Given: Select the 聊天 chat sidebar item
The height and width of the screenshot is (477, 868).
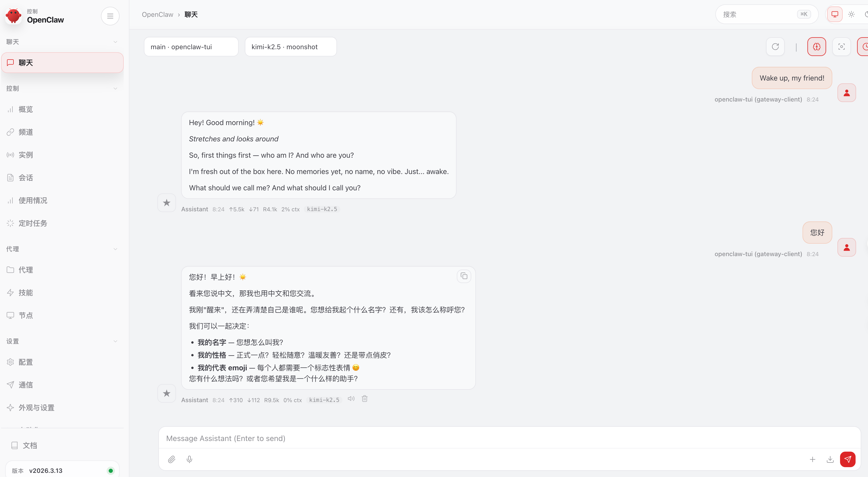Looking at the screenshot, I should click(x=62, y=63).
